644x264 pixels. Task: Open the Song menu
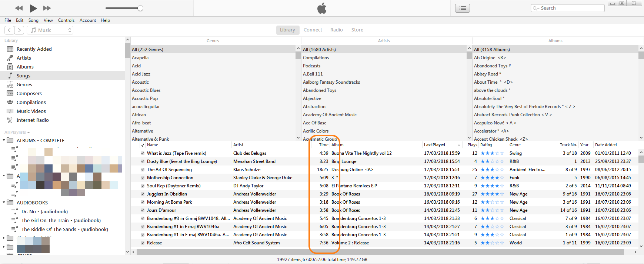[x=33, y=20]
